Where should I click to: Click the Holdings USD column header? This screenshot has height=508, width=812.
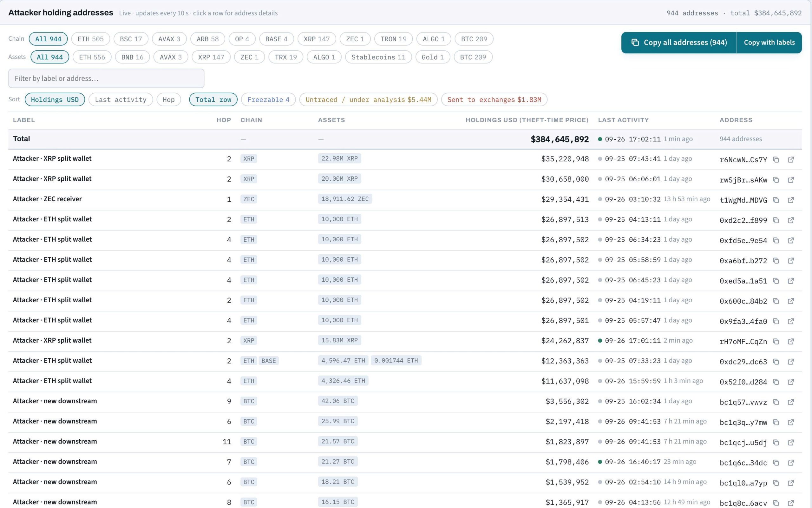coord(527,120)
